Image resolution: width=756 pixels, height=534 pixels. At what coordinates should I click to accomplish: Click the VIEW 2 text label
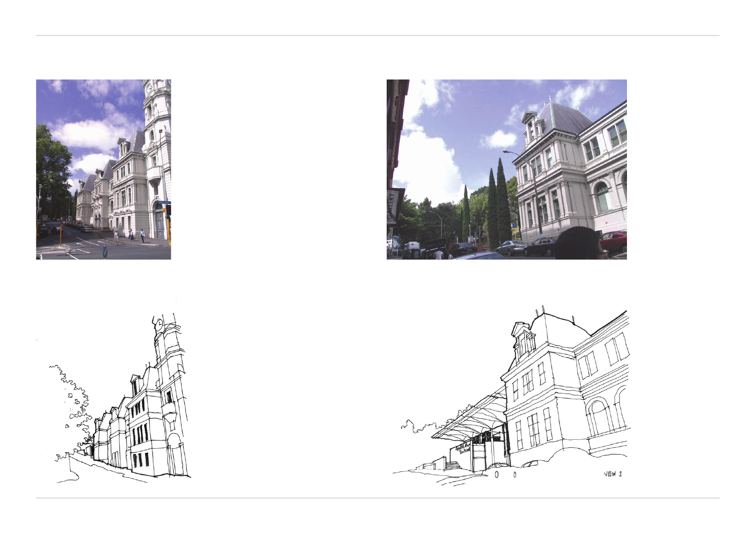(613, 474)
